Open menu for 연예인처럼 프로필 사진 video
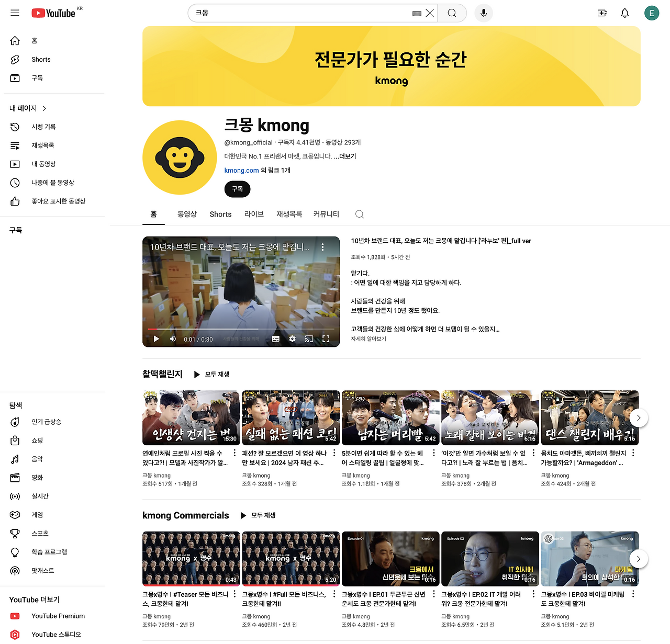Image resolution: width=670 pixels, height=644 pixels. pos(234,453)
